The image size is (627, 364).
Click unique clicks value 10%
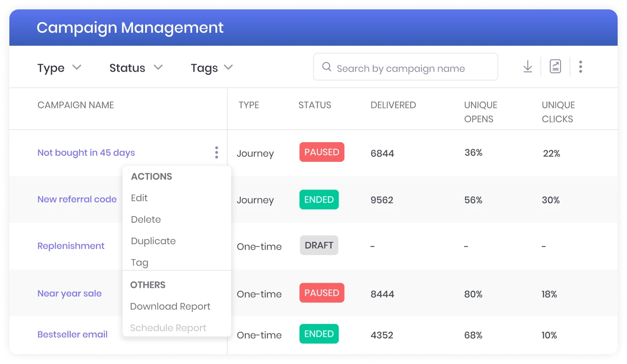pos(549,335)
